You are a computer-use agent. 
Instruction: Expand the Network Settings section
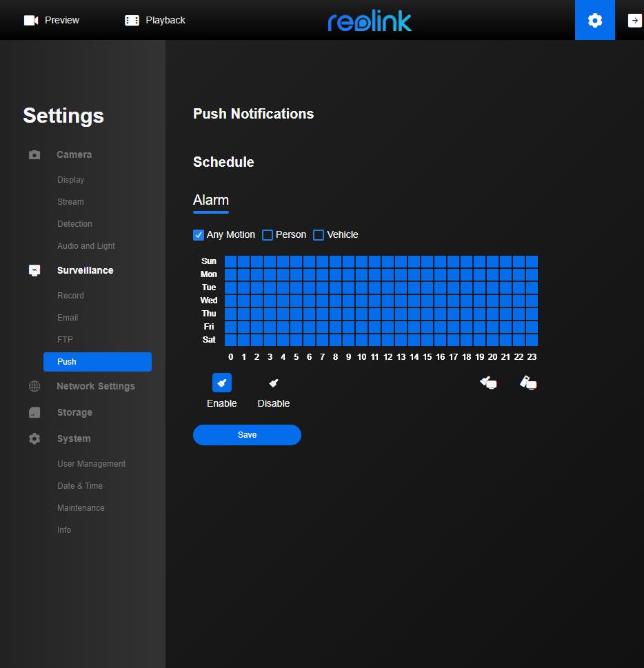click(x=95, y=386)
